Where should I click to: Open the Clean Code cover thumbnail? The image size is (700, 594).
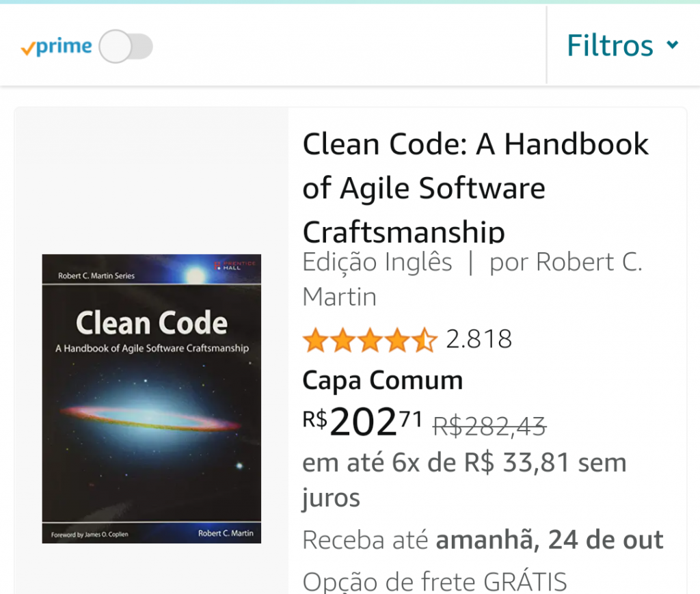[151, 399]
